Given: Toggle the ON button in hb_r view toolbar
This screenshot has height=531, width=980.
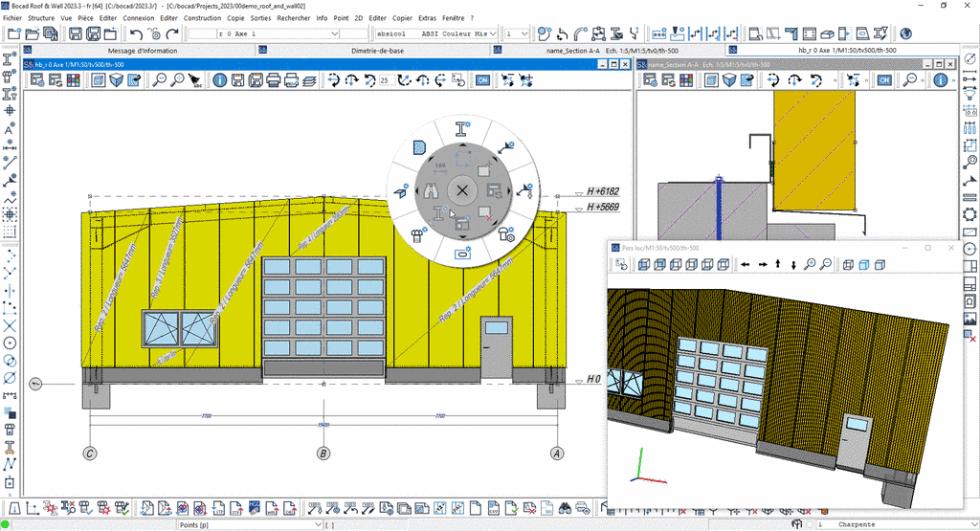Looking at the screenshot, I should [x=484, y=80].
